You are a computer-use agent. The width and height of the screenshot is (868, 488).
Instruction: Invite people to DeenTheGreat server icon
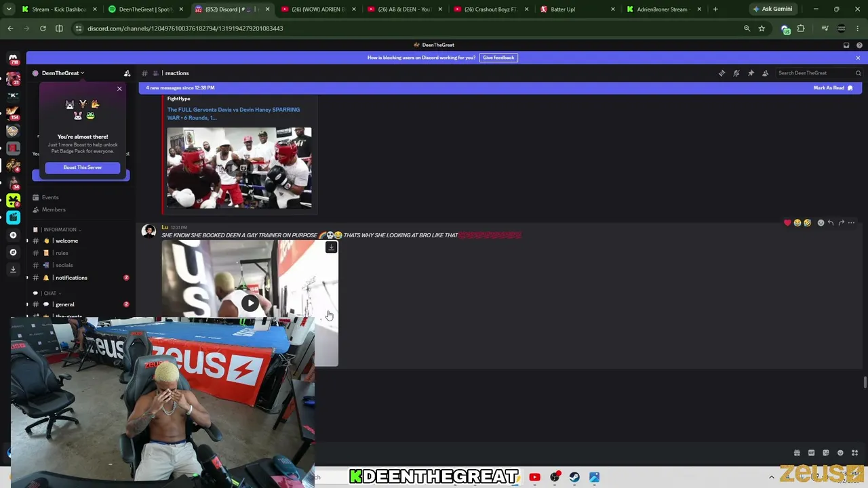coord(127,73)
